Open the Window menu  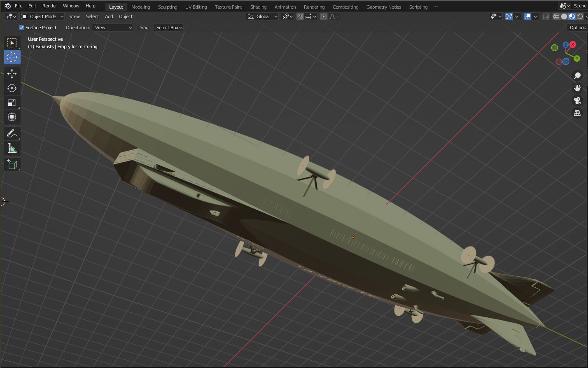click(71, 6)
